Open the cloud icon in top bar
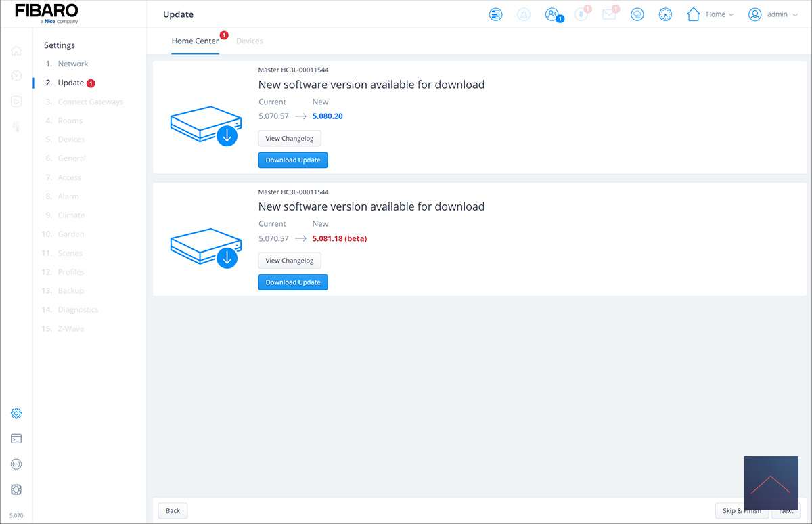The image size is (812, 524). [x=637, y=14]
